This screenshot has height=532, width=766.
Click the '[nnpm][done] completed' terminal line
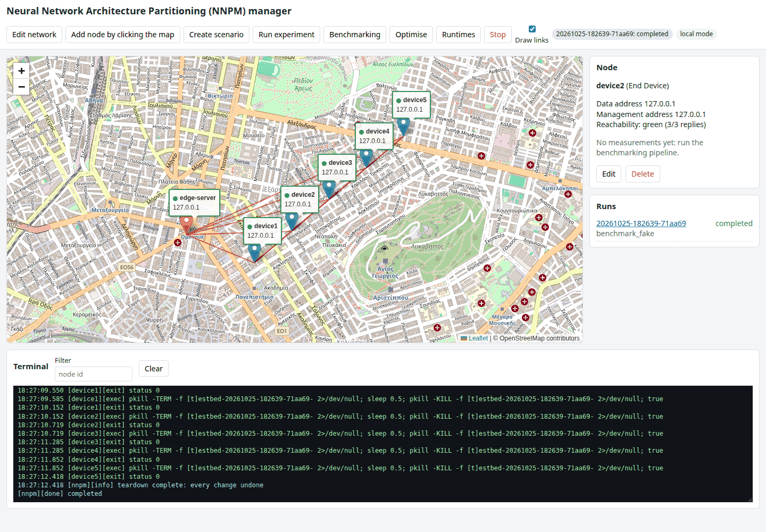tap(60, 494)
